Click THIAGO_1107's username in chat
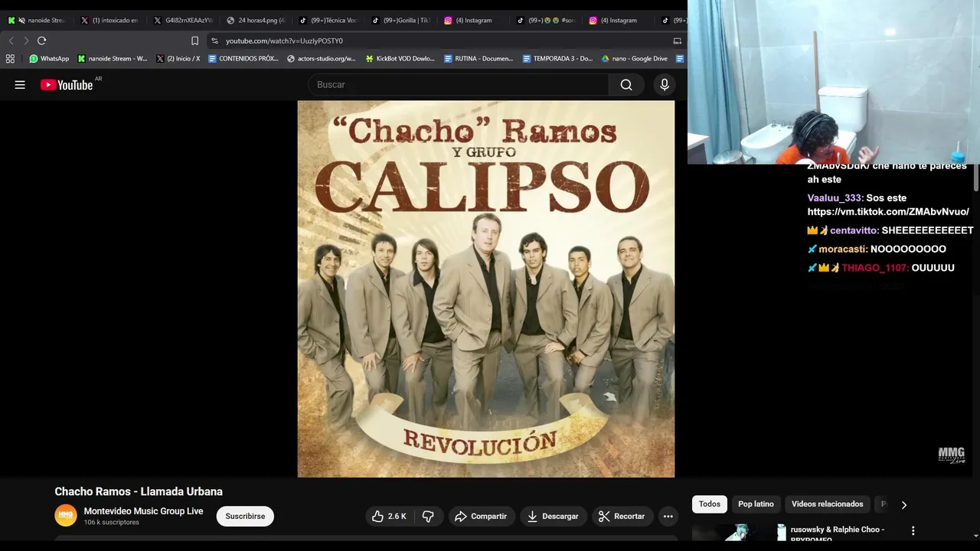 coord(874,268)
